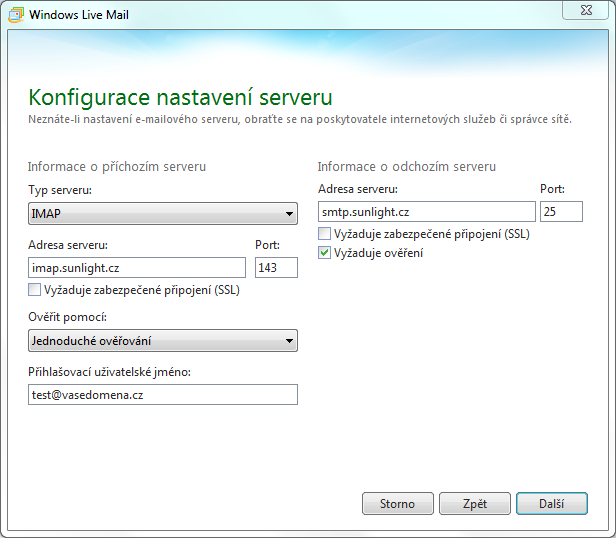
Task: Click the Ověřit pomocí label
Action: point(67,317)
